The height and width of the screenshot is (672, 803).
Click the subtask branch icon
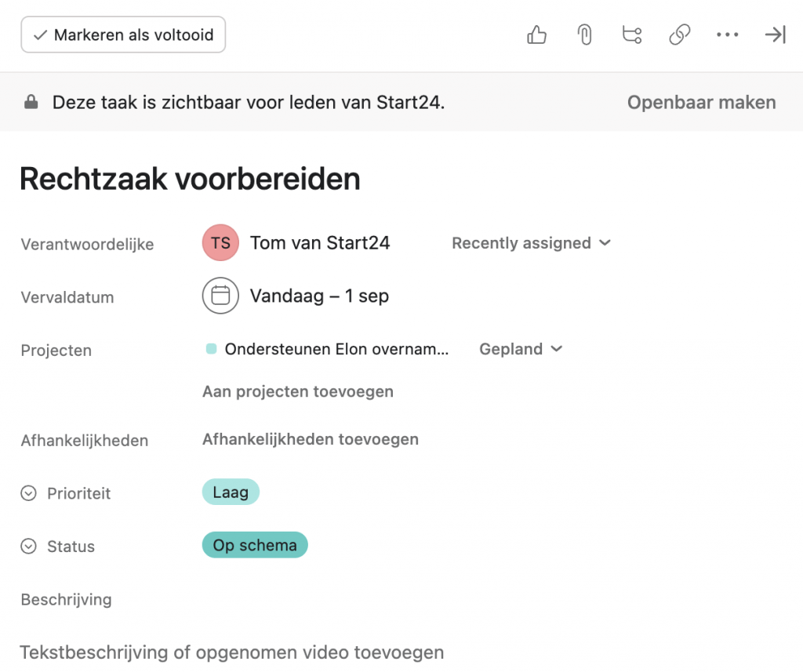pyautogui.click(x=631, y=35)
